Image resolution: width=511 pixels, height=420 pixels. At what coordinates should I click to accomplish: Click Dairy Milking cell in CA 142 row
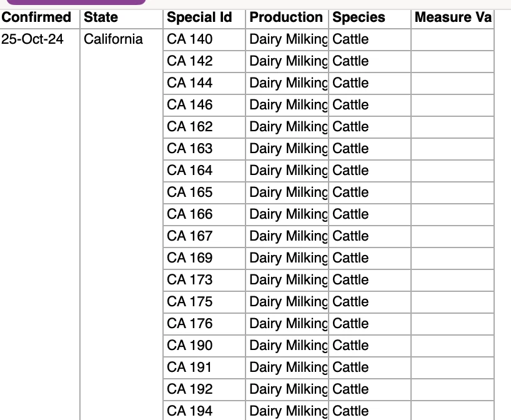(x=287, y=61)
